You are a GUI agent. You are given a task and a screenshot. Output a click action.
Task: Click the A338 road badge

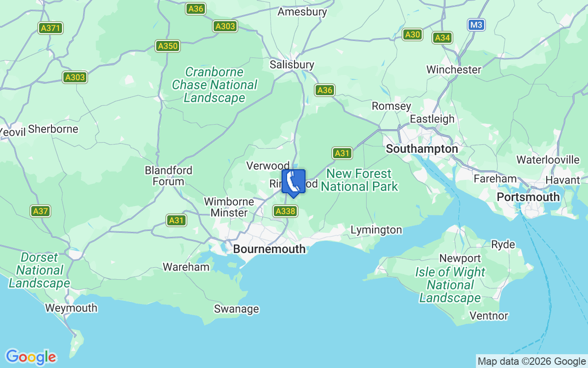point(285,211)
